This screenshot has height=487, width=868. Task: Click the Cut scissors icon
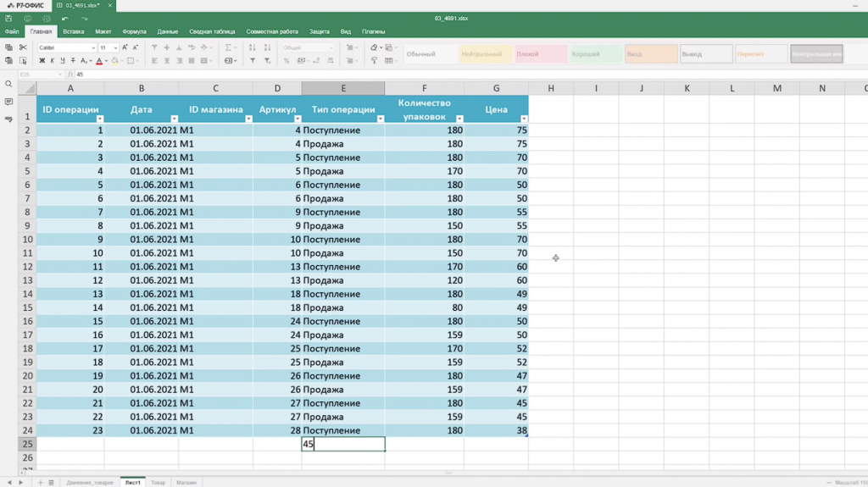[23, 47]
